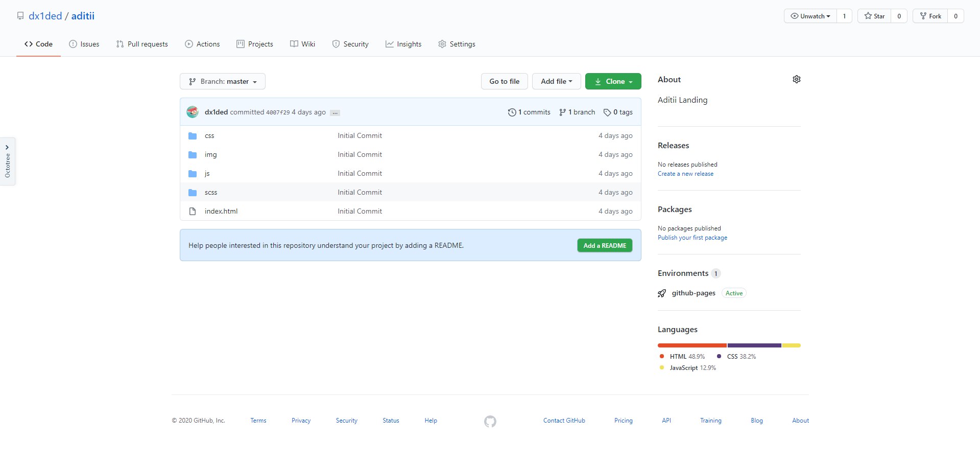Click the GitHub logo in the footer

click(490, 421)
